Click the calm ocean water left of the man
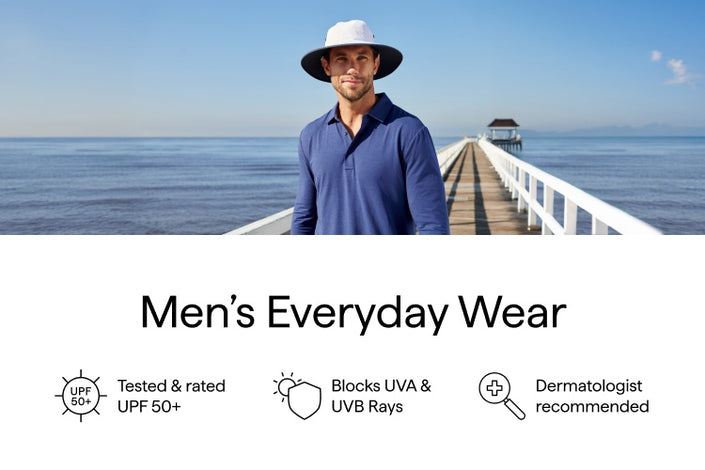705x470 pixels. coord(144,184)
